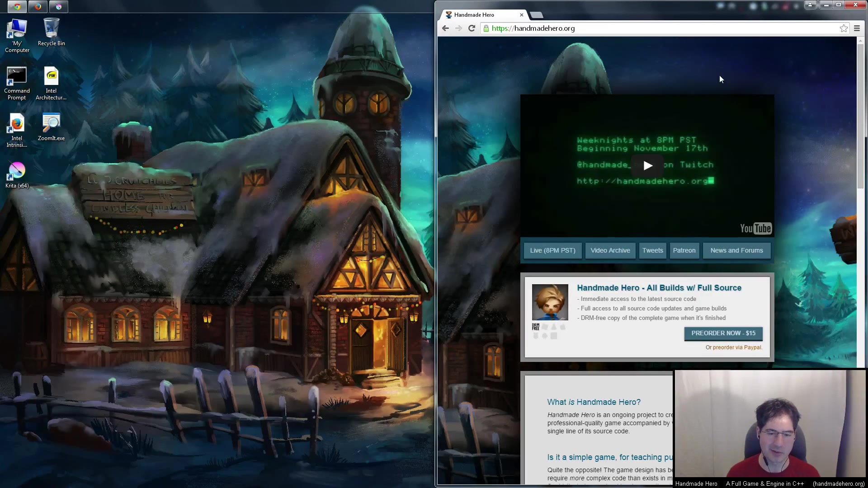868x488 pixels.
Task: Click the Firefox icon in the top taskbar
Action: coord(38,6)
